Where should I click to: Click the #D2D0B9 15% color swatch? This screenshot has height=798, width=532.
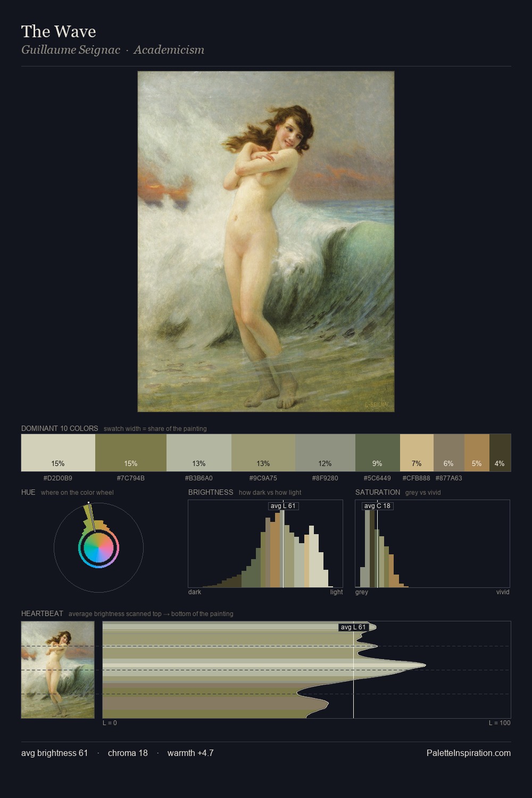[x=58, y=453]
